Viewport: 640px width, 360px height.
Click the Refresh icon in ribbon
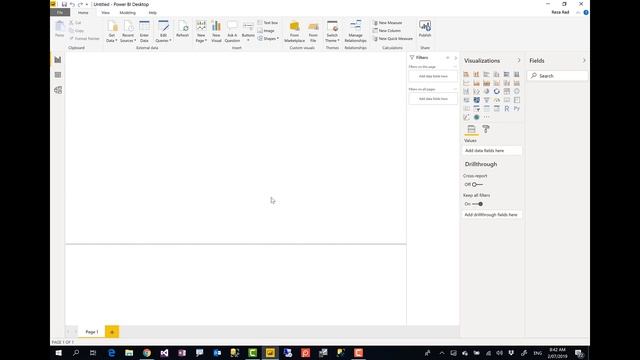pos(182,29)
